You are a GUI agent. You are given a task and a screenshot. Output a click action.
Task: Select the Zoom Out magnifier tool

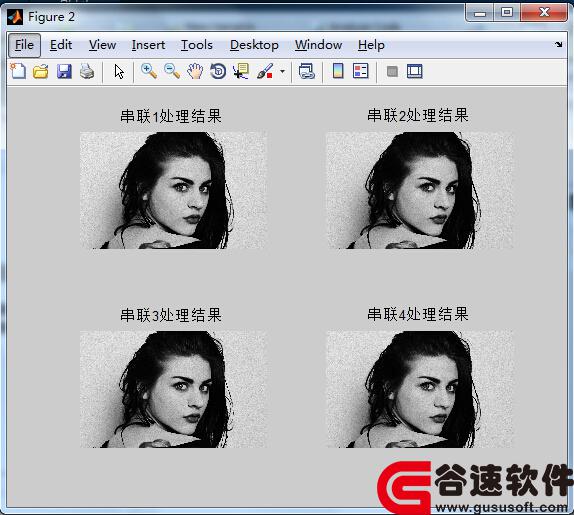click(172, 71)
